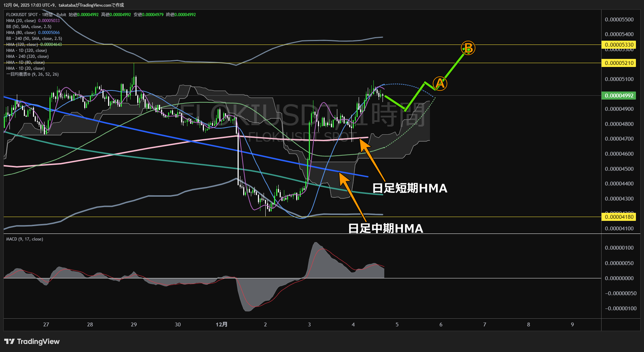Click the 0.00004600 price axis label
The width and height of the screenshot is (644, 352).
(x=619, y=154)
